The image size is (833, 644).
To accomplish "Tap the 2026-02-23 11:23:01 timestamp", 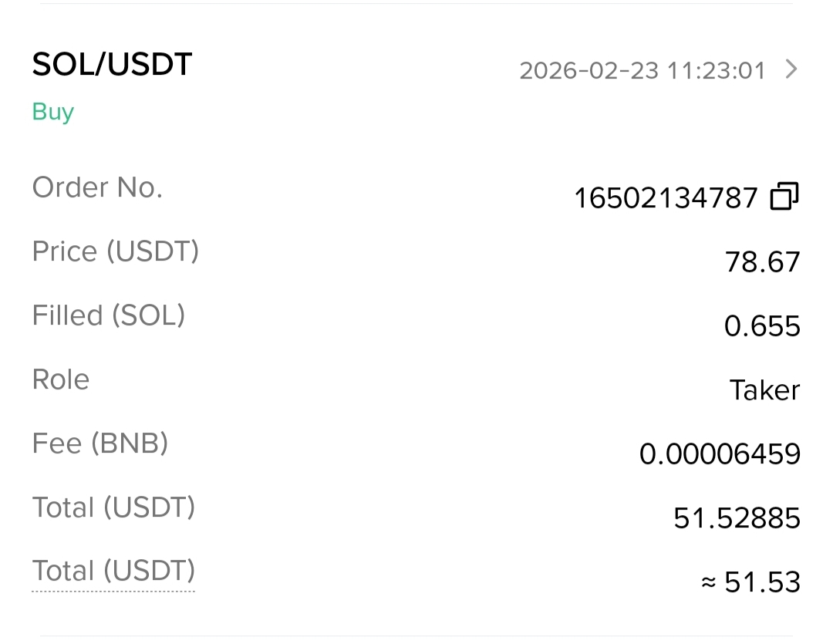I will pyautogui.click(x=642, y=71).
